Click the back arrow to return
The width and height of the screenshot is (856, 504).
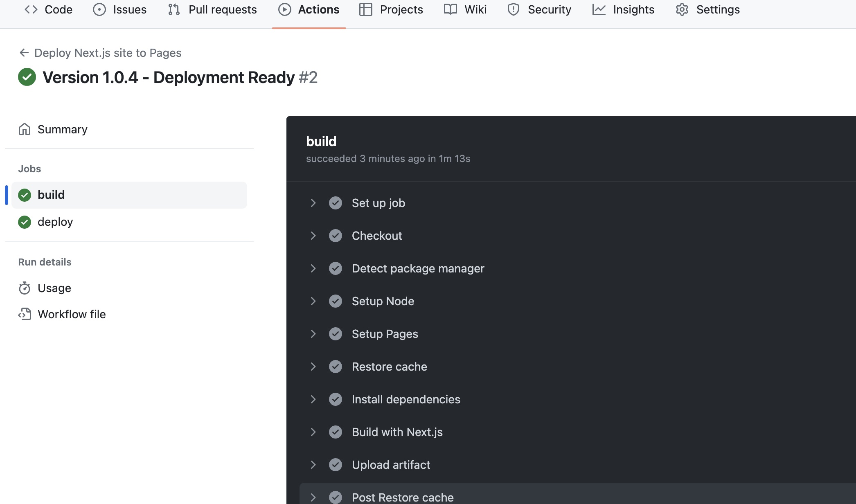pyautogui.click(x=24, y=52)
